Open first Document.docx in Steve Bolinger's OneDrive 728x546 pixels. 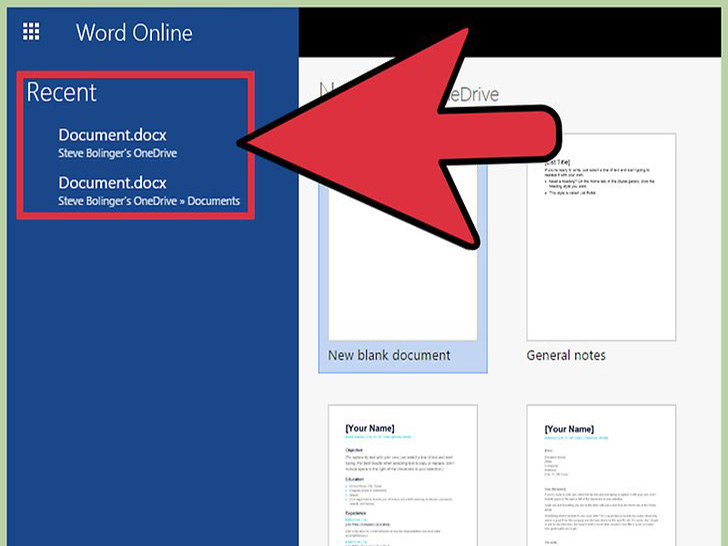(x=117, y=143)
